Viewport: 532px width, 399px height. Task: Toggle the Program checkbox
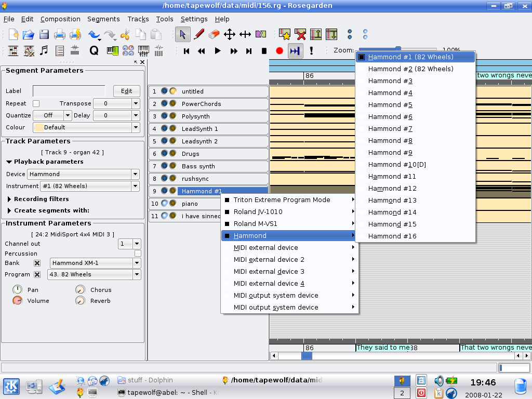pos(37,274)
